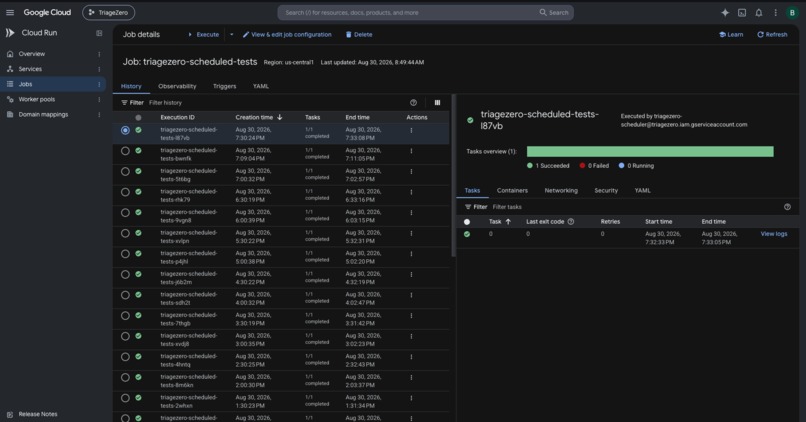Switch to the Networking tab
The width and height of the screenshot is (806, 422).
coord(561,191)
